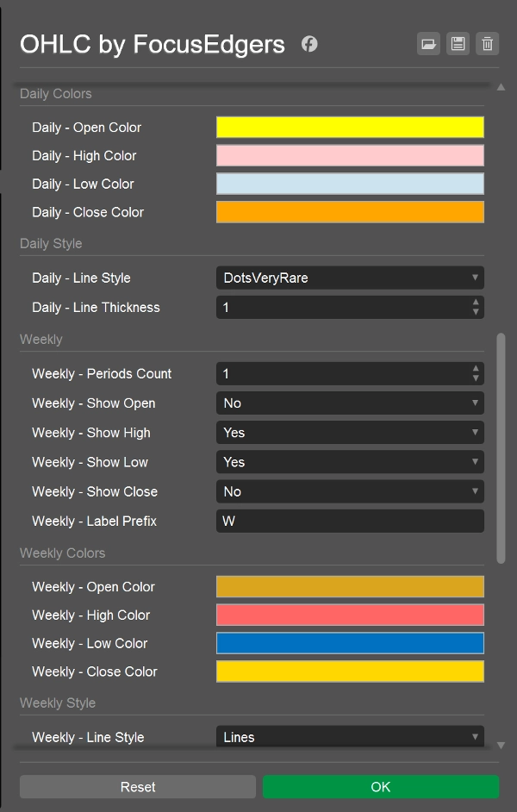Click the scroll down arrow
517x812 pixels.
pyautogui.click(x=501, y=746)
